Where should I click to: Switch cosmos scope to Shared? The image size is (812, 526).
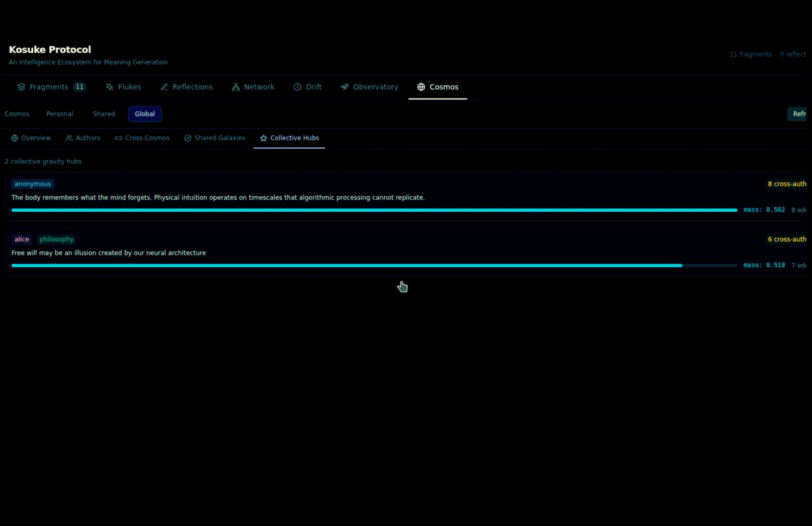pyautogui.click(x=104, y=114)
